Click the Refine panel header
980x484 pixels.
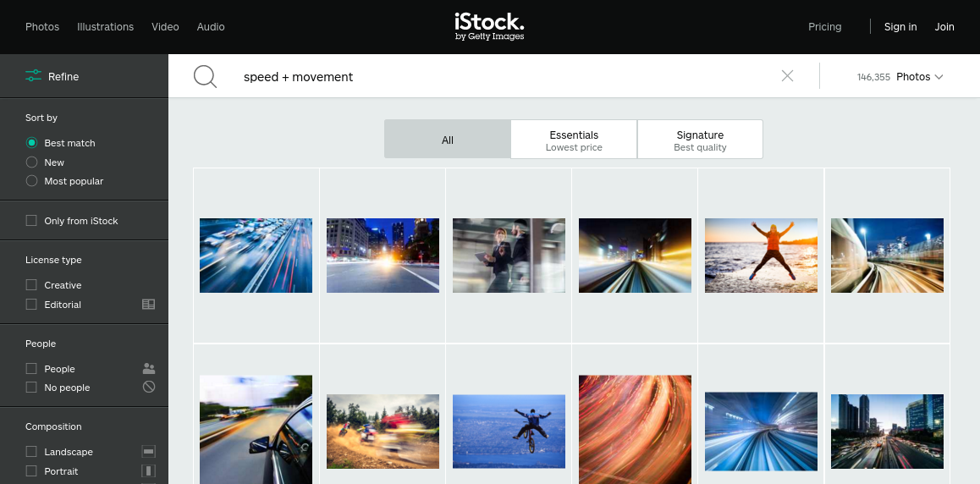[84, 76]
